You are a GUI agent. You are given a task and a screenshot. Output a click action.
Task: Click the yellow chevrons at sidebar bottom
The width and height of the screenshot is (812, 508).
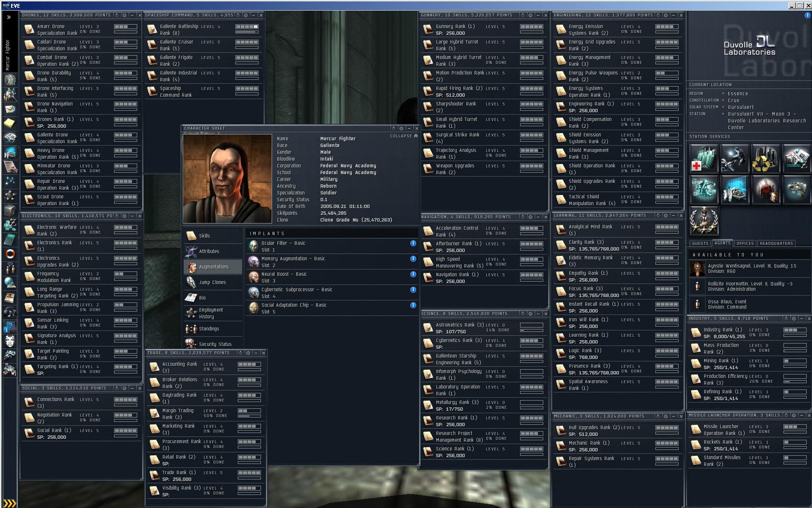10,503
